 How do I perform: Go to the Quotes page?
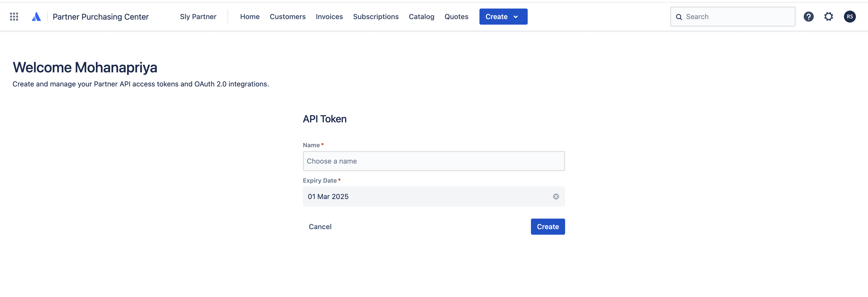(456, 17)
